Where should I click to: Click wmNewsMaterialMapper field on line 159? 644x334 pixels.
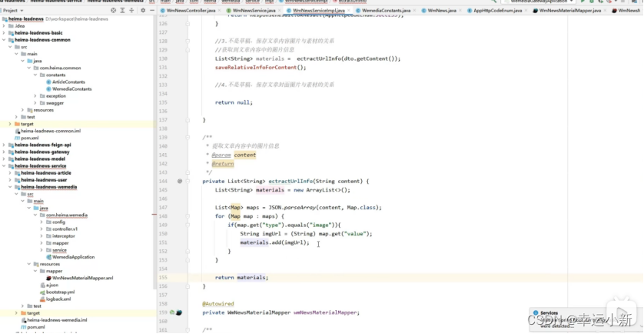(325, 312)
